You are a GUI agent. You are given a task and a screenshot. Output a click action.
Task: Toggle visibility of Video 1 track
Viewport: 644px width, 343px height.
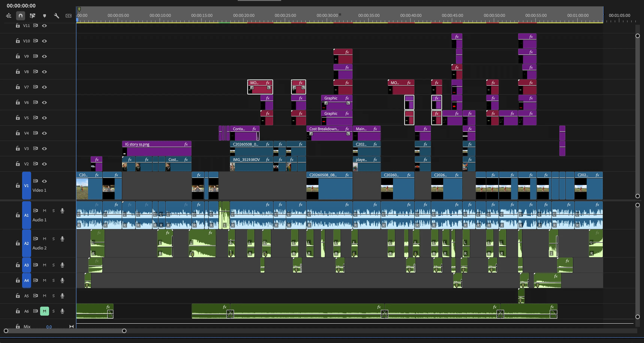point(45,181)
